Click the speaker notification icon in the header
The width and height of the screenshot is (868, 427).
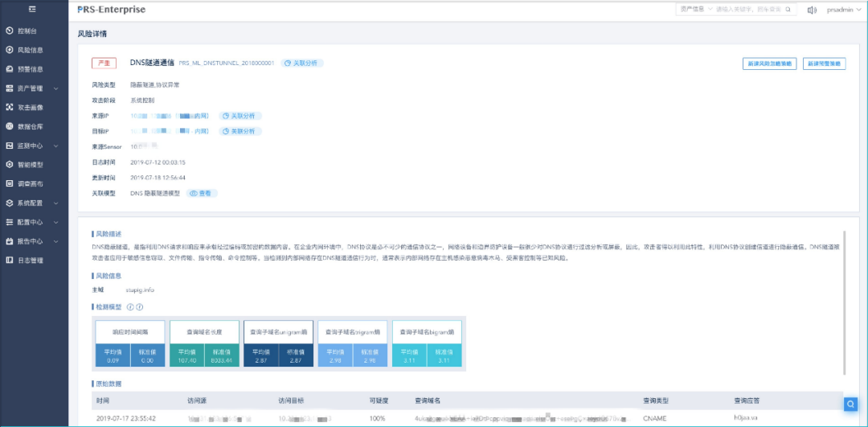click(x=812, y=10)
